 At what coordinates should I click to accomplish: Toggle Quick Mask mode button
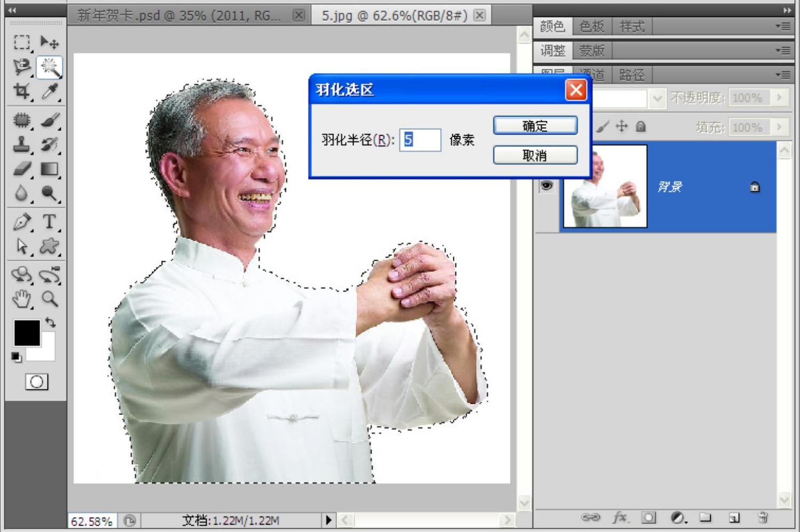point(36,381)
